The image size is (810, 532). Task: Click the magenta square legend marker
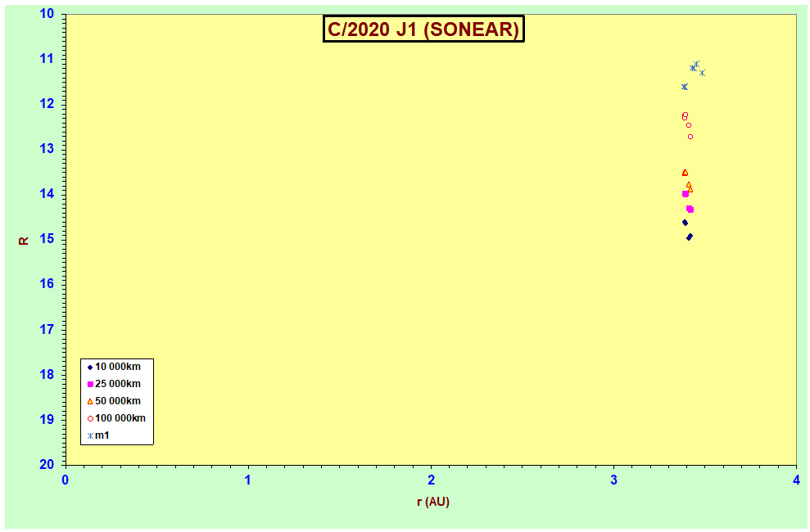(90, 385)
